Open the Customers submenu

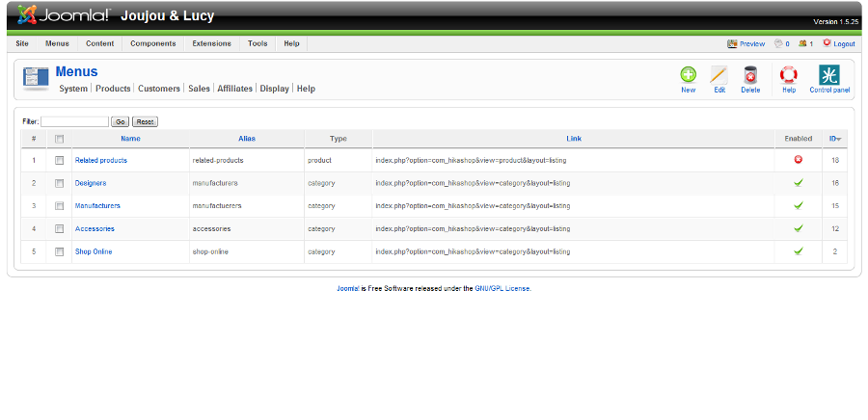(159, 89)
